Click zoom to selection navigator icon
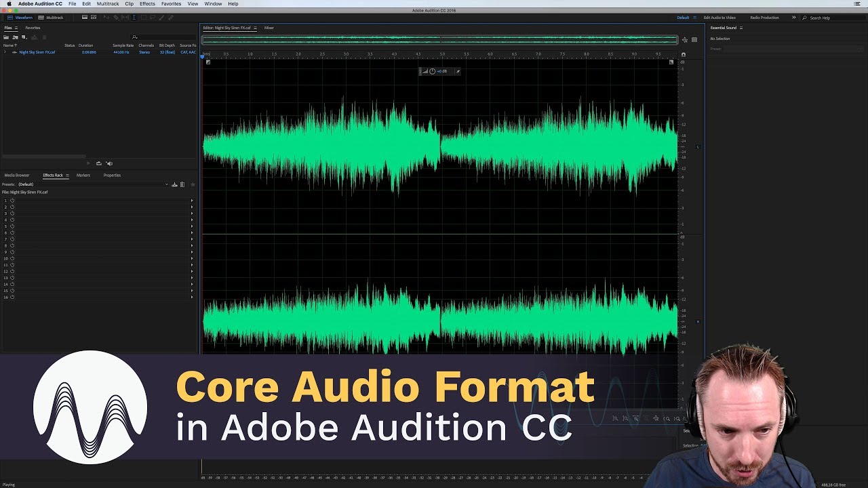868x488 pixels. (684, 40)
